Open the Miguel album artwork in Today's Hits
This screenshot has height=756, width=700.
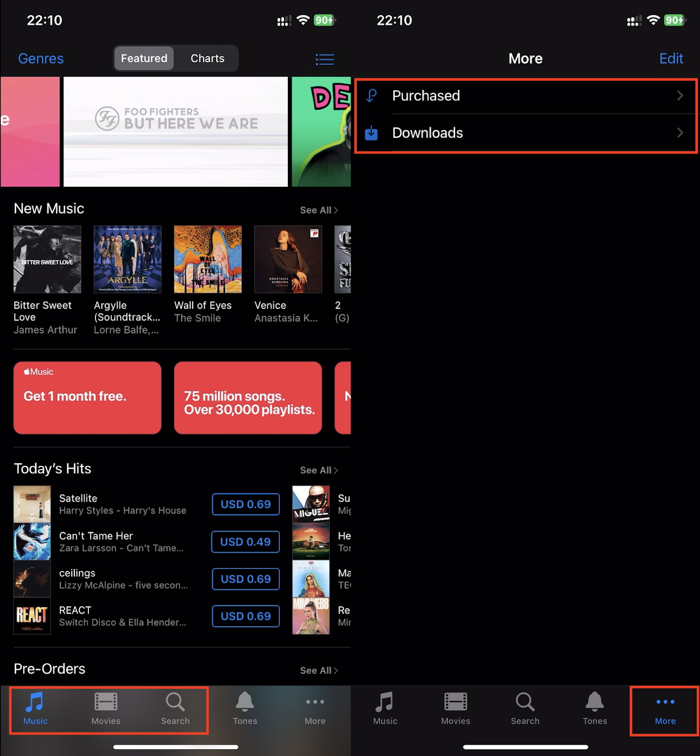[x=311, y=504]
